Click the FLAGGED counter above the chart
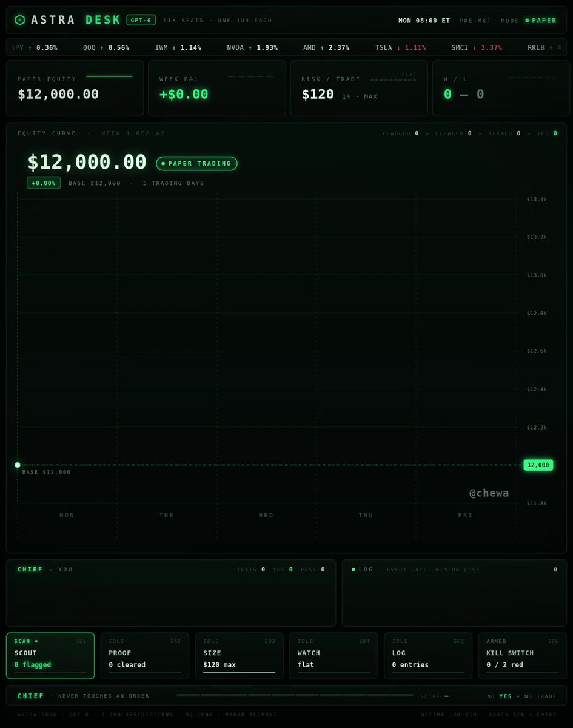 tap(401, 133)
